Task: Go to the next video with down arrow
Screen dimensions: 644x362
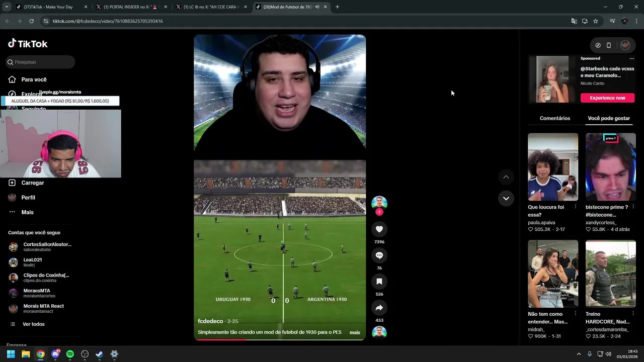Action: [506, 198]
